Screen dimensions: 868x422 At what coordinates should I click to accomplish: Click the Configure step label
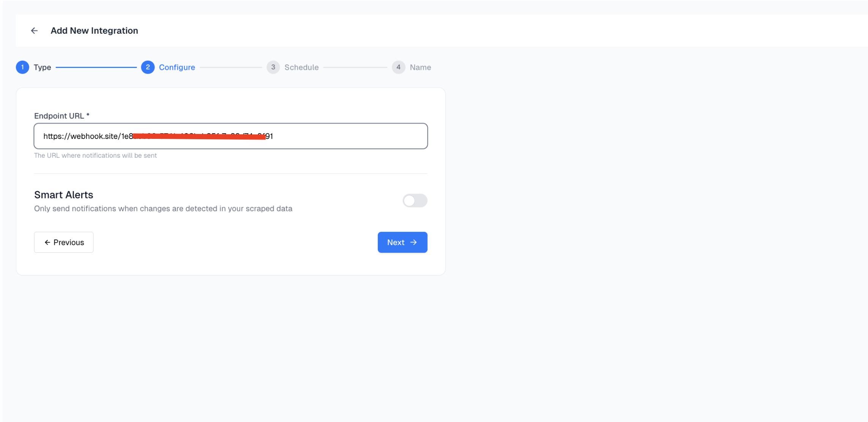(177, 67)
